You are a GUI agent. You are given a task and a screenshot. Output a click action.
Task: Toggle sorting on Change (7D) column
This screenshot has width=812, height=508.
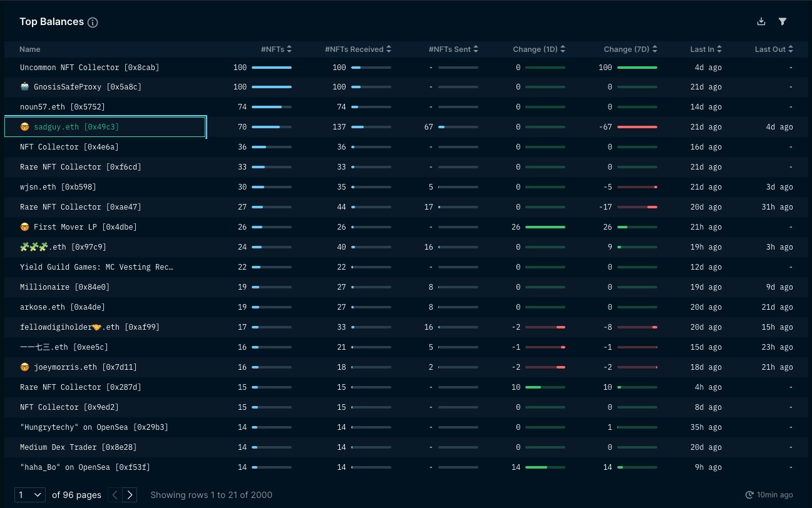click(x=655, y=49)
